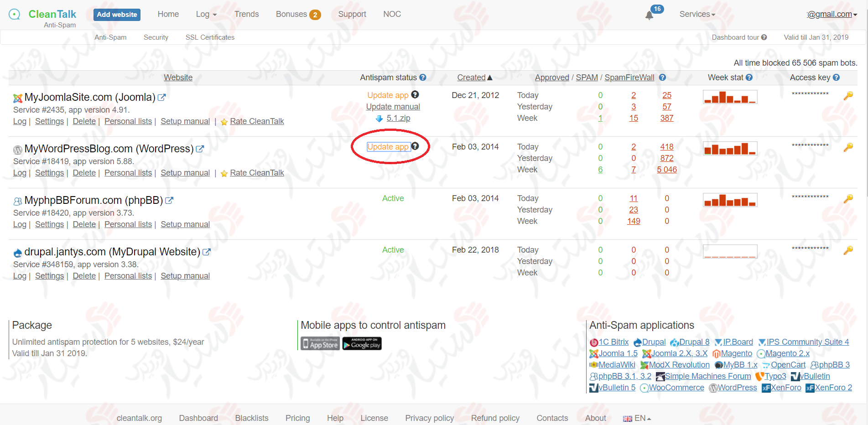Switch to the SSL Certificates tab
The image size is (868, 425).
pyautogui.click(x=210, y=37)
